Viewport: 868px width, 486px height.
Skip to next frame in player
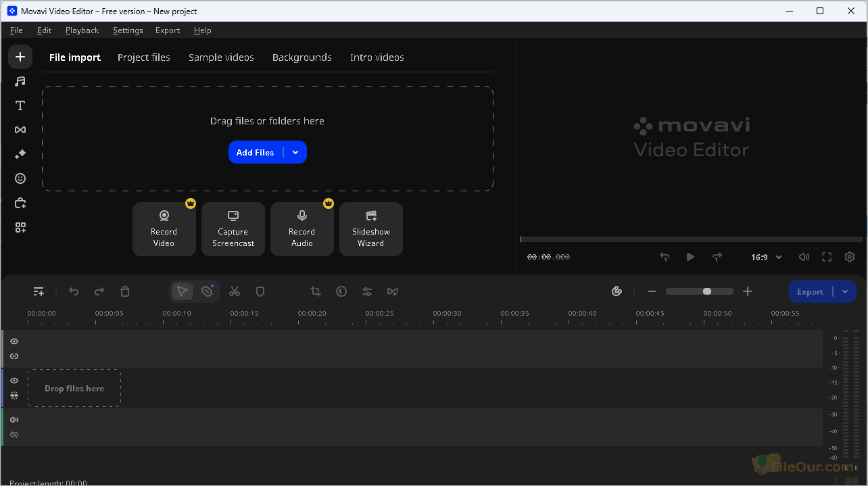[x=717, y=257]
